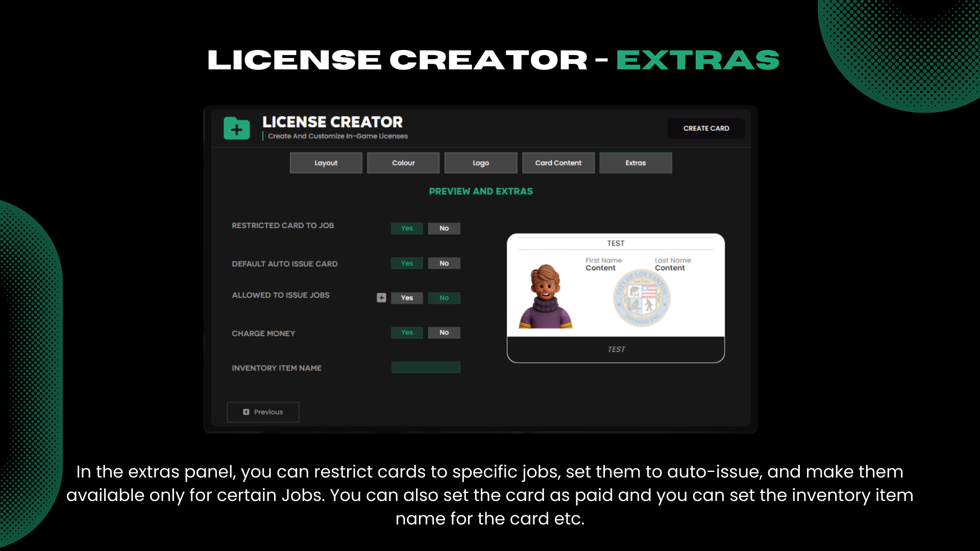Enable Default Auto Issue Card
Screen dimensions: 980x551
(x=407, y=263)
